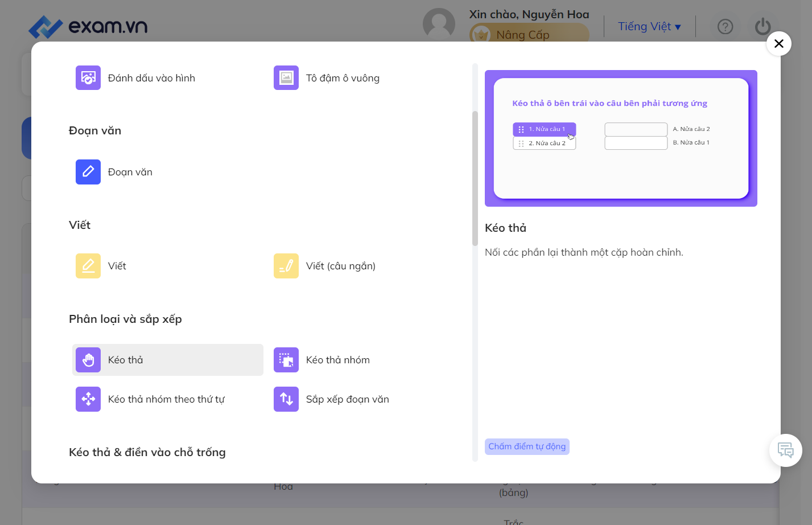Screen dimensions: 812x525
Task: Click the Viết (câu ngắn) icon
Action: click(286, 266)
